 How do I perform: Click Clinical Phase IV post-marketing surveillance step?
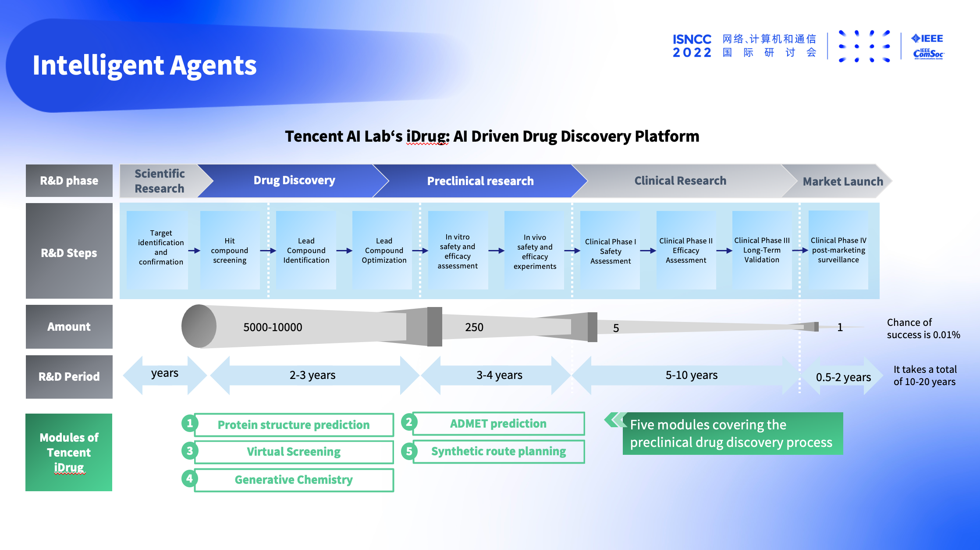click(x=838, y=250)
